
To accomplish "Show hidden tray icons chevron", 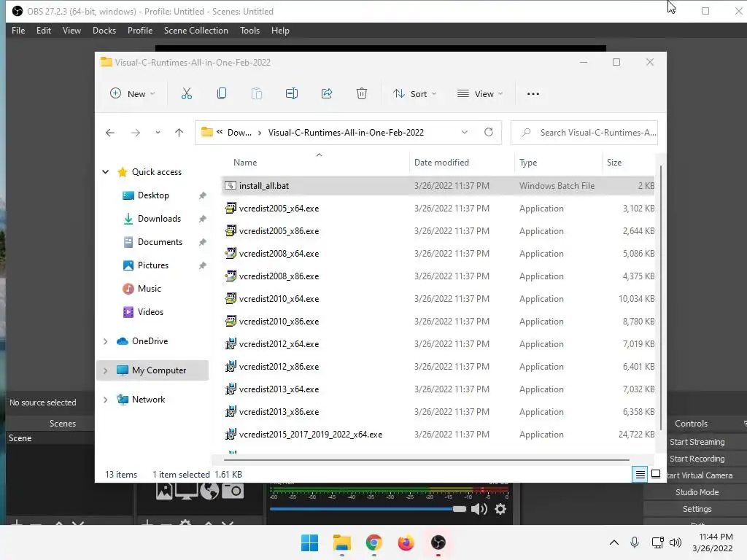I will point(614,542).
